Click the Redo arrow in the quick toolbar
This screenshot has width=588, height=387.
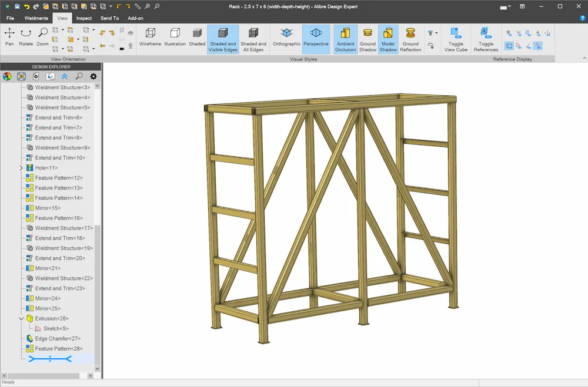pos(36,6)
